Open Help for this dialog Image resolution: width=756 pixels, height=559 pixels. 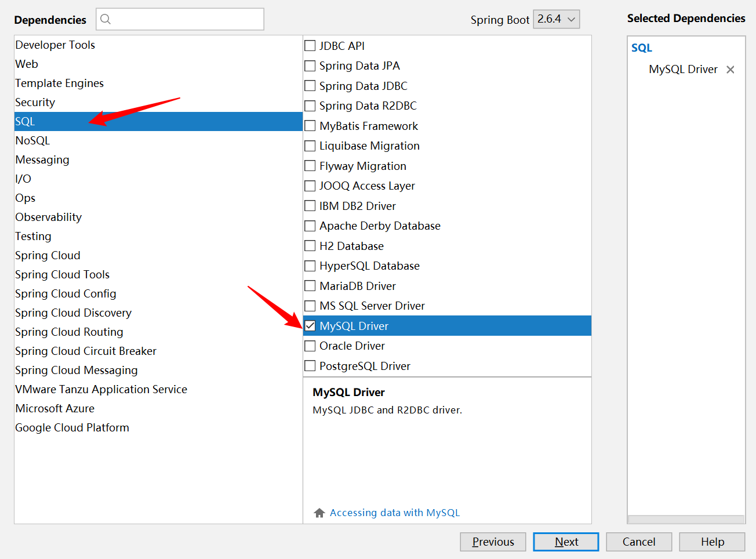point(712,542)
